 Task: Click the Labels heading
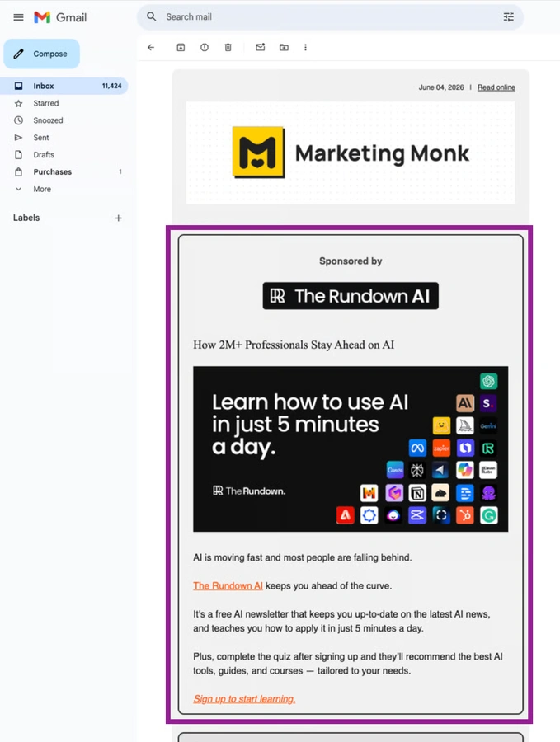(x=26, y=218)
